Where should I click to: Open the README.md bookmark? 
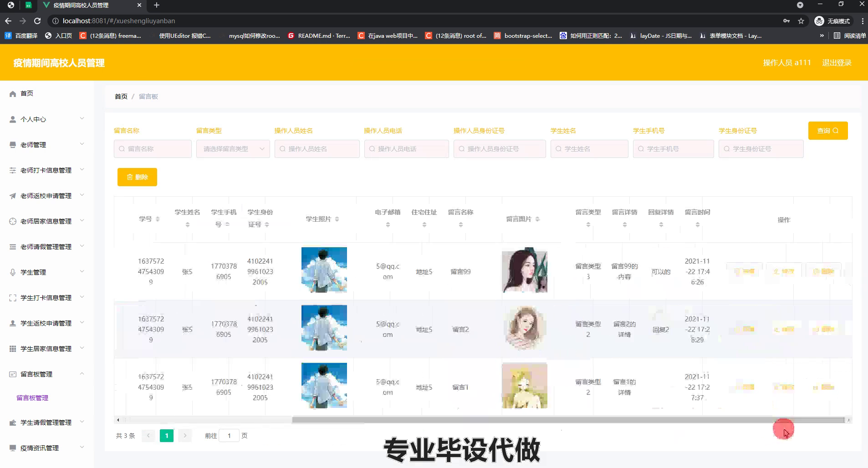pyautogui.click(x=319, y=36)
